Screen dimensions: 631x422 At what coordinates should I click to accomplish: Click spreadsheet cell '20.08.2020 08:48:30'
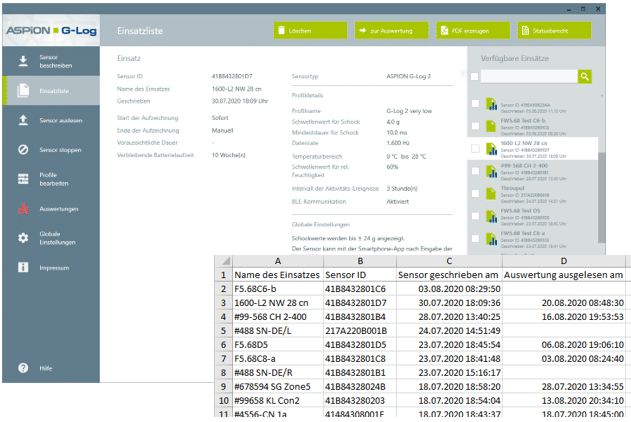pos(564,303)
